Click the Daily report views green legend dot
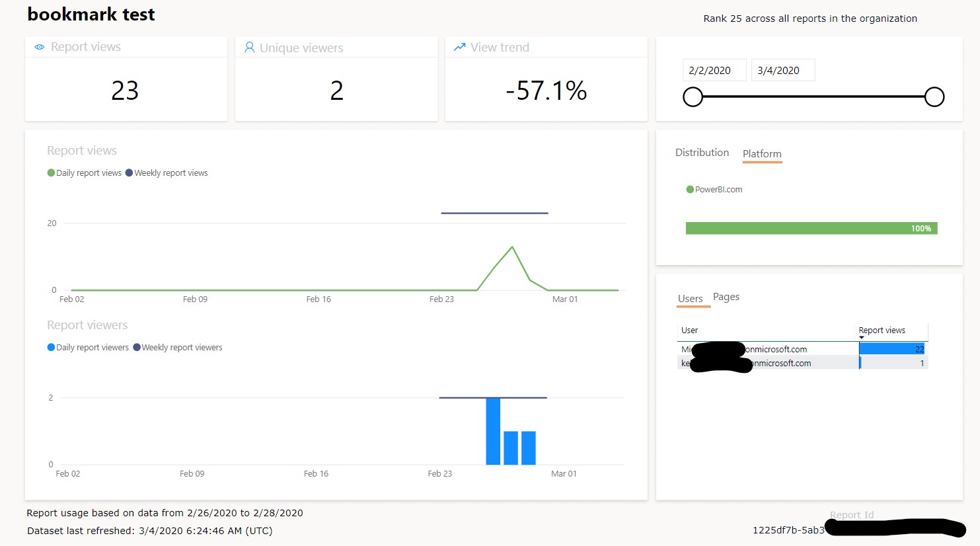980x546 pixels. (51, 173)
